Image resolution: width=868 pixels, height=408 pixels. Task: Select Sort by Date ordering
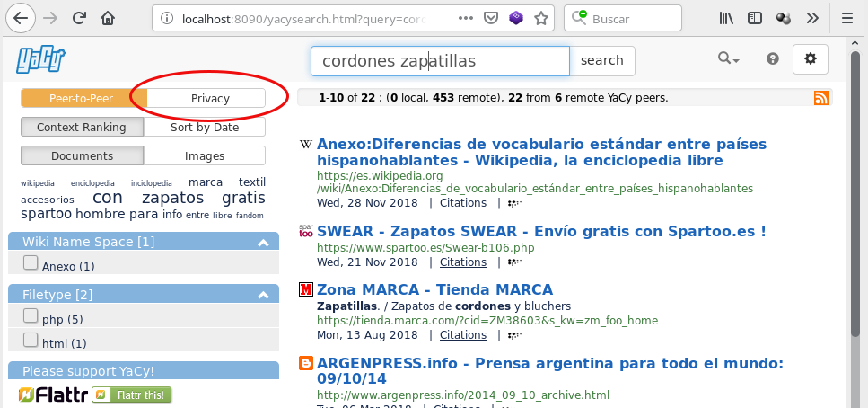(205, 127)
